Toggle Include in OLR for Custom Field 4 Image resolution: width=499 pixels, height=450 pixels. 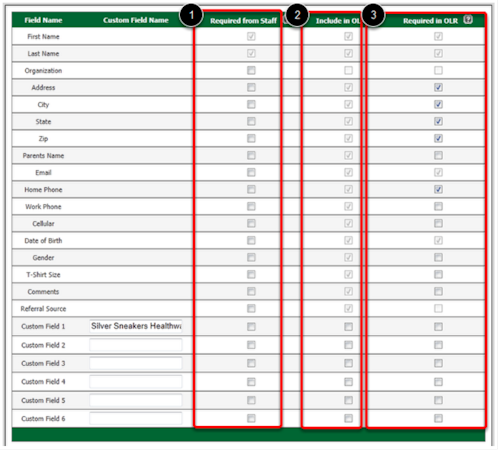coord(348,382)
